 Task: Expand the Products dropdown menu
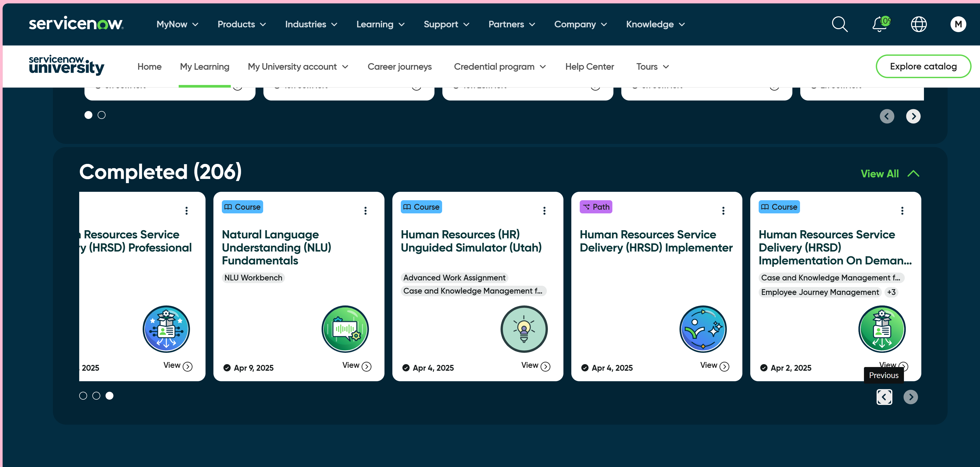pyautogui.click(x=241, y=24)
